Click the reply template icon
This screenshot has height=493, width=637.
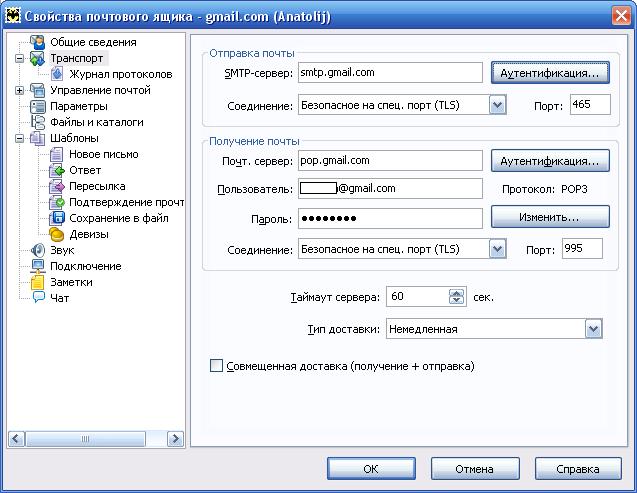coord(57,171)
